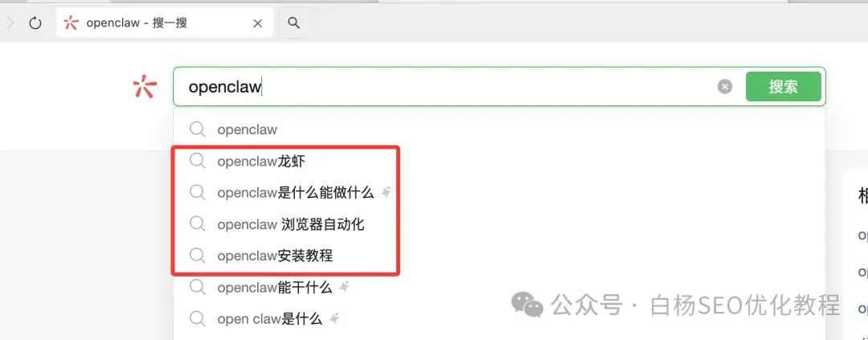The height and width of the screenshot is (340, 868).
Task: Pick the 'openclaw是什么能做什么' suggestion
Action: click(x=499, y=193)
